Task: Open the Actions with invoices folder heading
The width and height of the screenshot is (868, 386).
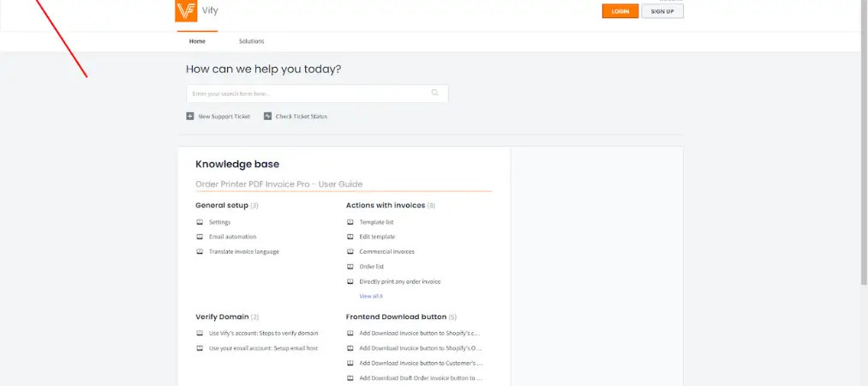Action: coord(386,206)
